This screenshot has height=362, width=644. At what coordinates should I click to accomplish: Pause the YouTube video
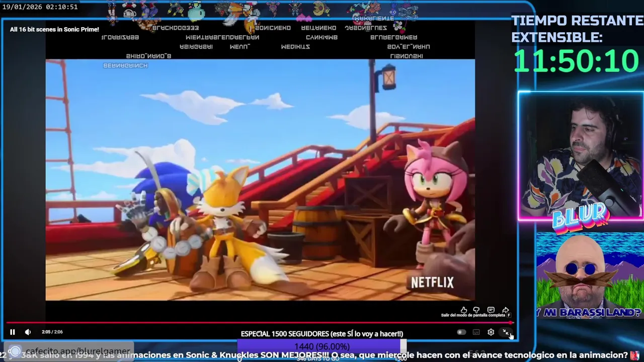(x=13, y=332)
